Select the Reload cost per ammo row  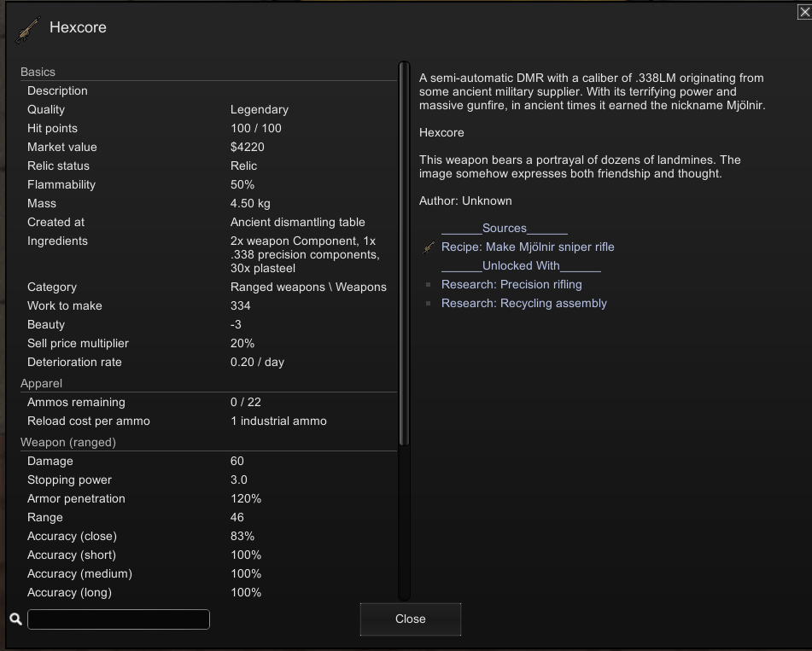pos(208,421)
